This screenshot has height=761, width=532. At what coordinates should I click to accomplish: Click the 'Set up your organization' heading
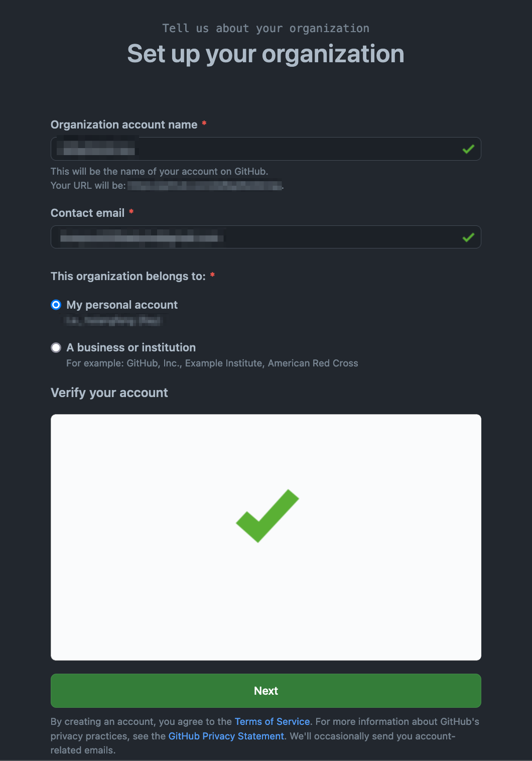tap(265, 54)
